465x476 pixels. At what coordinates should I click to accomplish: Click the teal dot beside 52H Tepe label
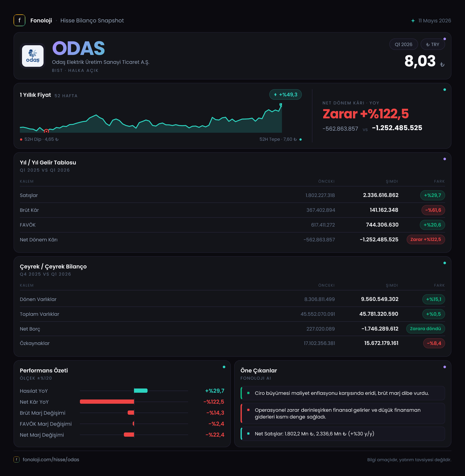click(x=300, y=140)
